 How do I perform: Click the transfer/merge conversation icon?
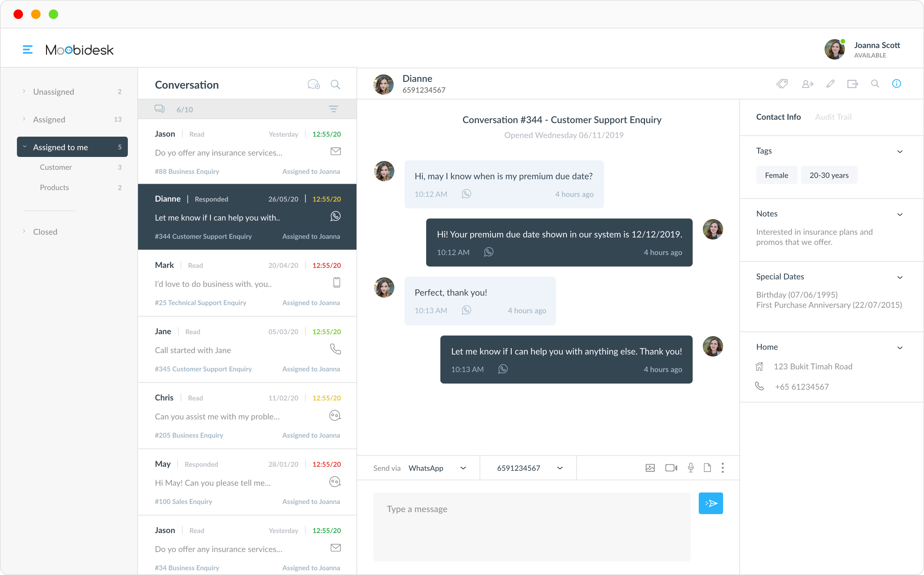[x=853, y=84]
